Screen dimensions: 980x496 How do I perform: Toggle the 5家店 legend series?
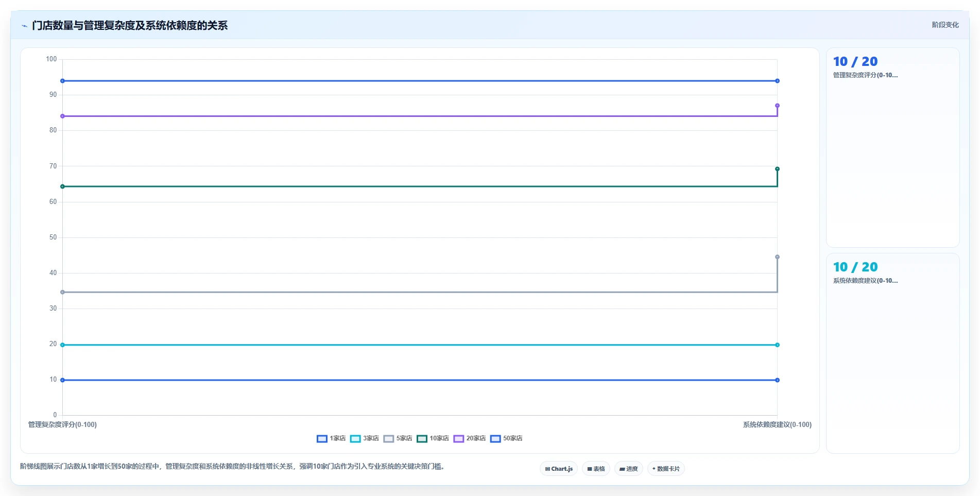pos(398,438)
